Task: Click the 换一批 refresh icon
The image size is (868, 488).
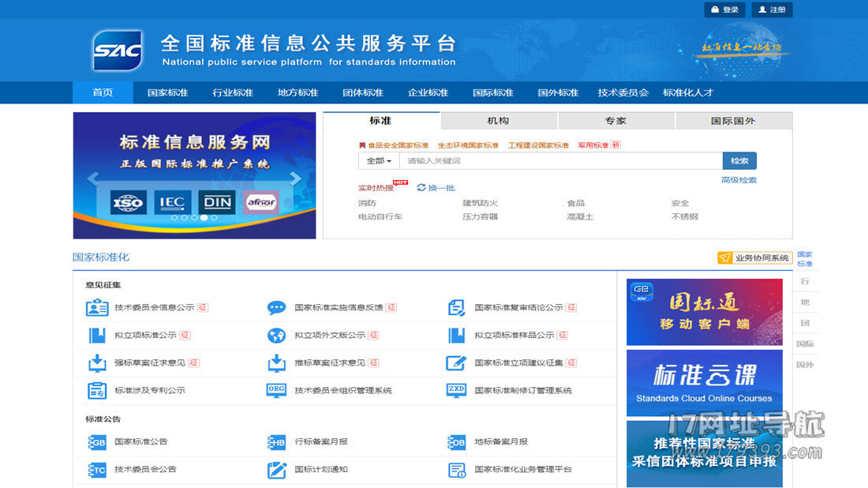Action: [421, 188]
